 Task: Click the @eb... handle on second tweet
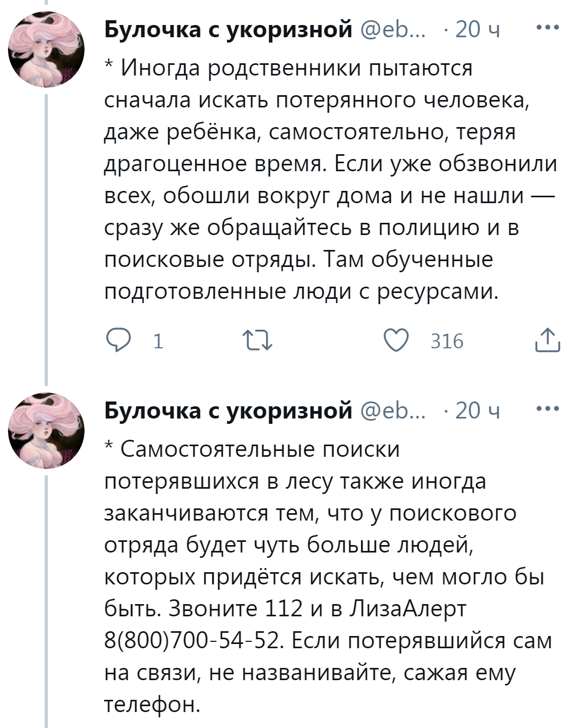pyautogui.click(x=393, y=410)
